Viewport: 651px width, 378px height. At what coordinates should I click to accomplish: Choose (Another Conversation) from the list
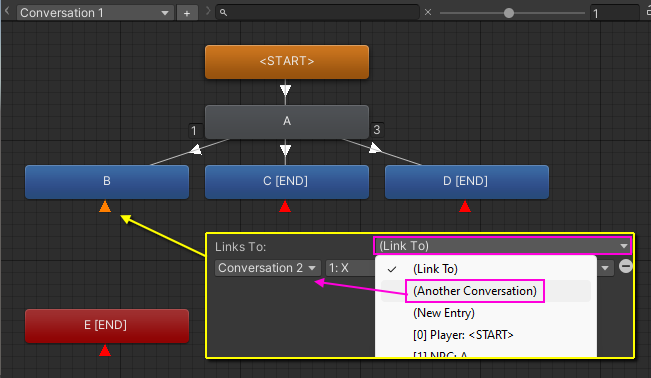coord(475,291)
